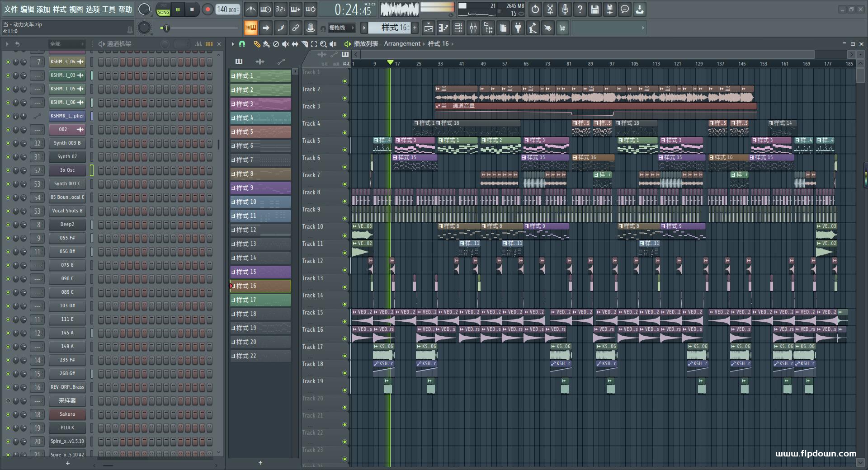Screen dimensions: 868x470
Task: Select the mute tool in playlist
Action: 285,44
